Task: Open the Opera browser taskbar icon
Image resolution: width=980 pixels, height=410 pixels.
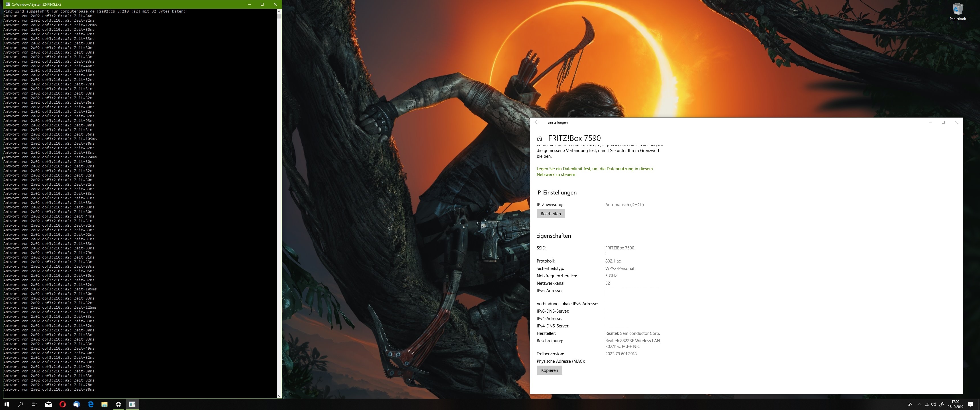Action: [63, 404]
